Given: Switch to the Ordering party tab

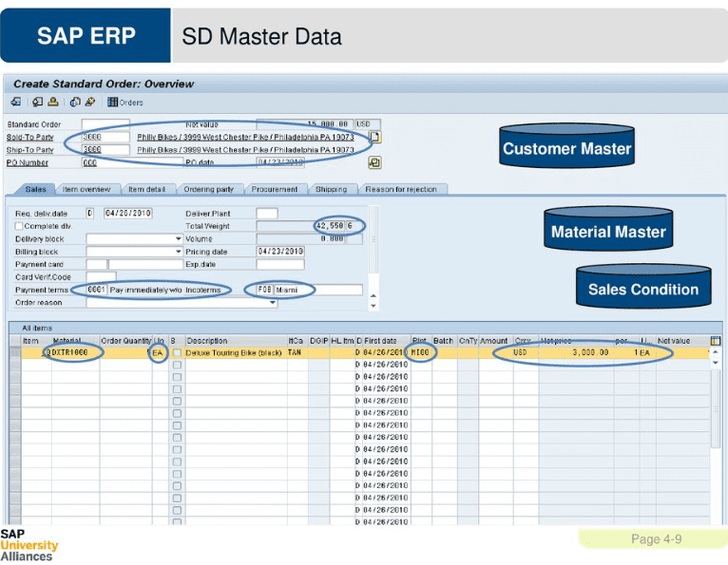Looking at the screenshot, I should (x=209, y=189).
